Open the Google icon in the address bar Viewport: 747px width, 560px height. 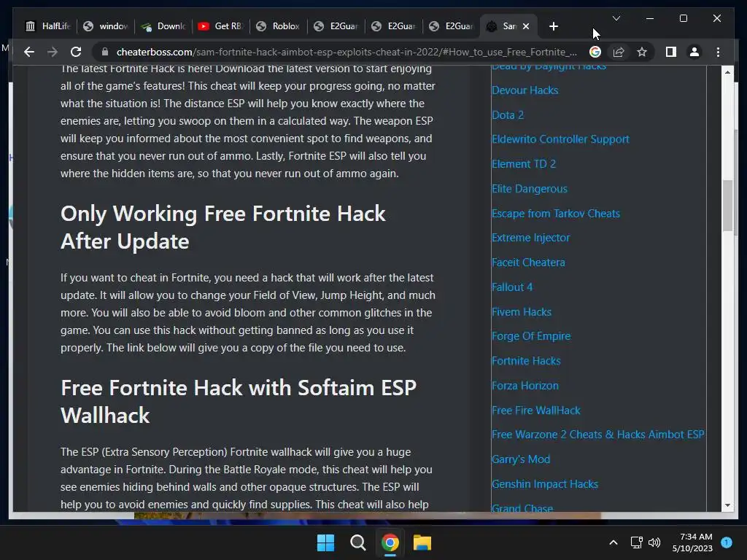pyautogui.click(x=595, y=52)
